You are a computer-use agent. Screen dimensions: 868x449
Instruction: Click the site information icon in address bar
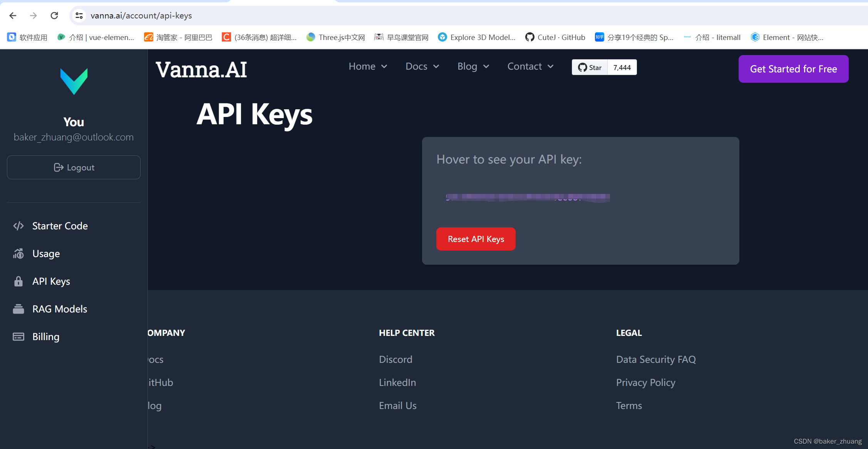(79, 15)
